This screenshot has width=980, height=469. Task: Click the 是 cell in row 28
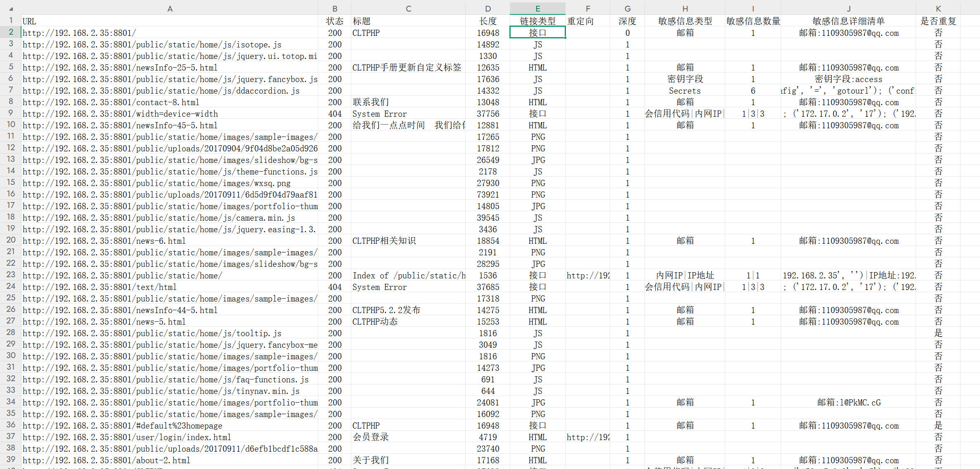tap(938, 333)
